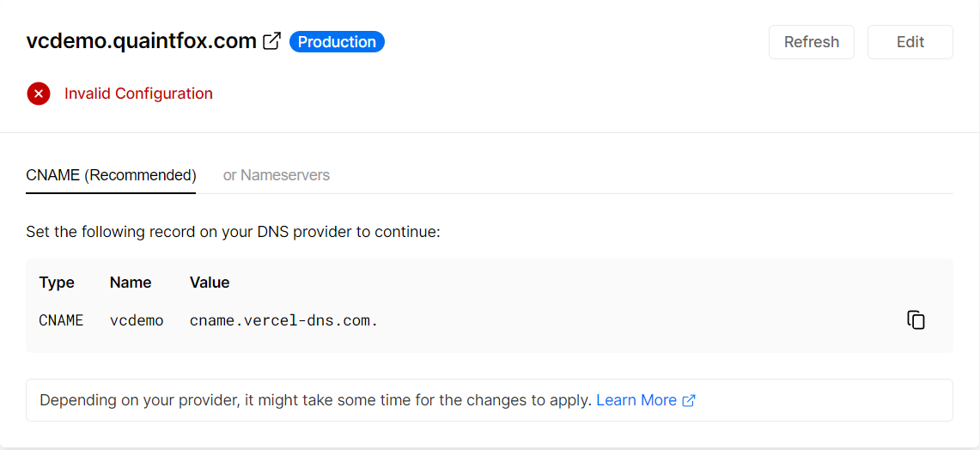Open the Learn More link
This screenshot has width=980, height=450.
point(636,400)
